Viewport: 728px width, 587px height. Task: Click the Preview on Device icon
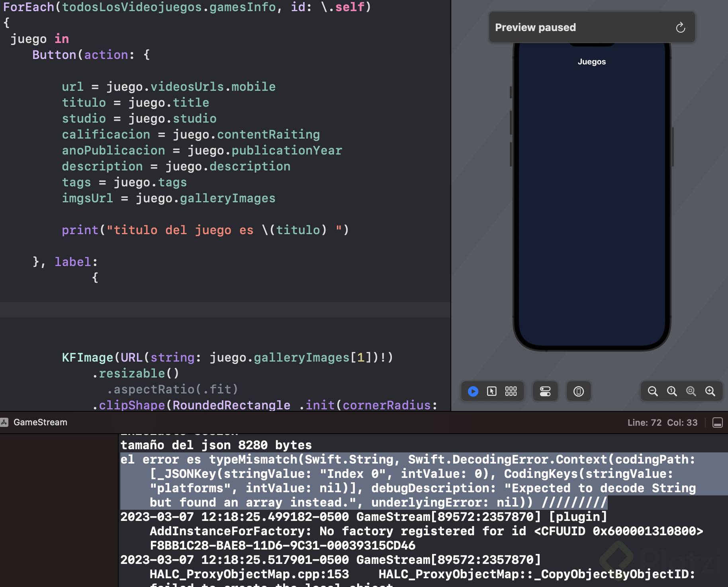579,391
